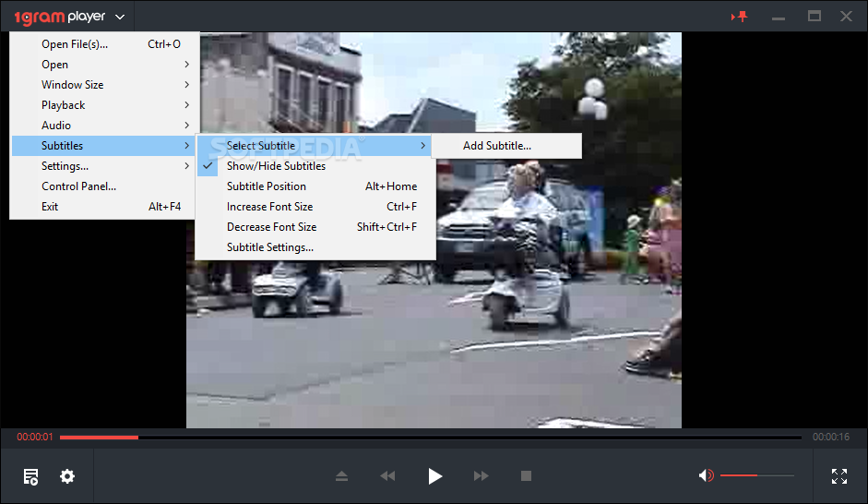
Task: Select the Window Size menu entry
Action: (102, 85)
